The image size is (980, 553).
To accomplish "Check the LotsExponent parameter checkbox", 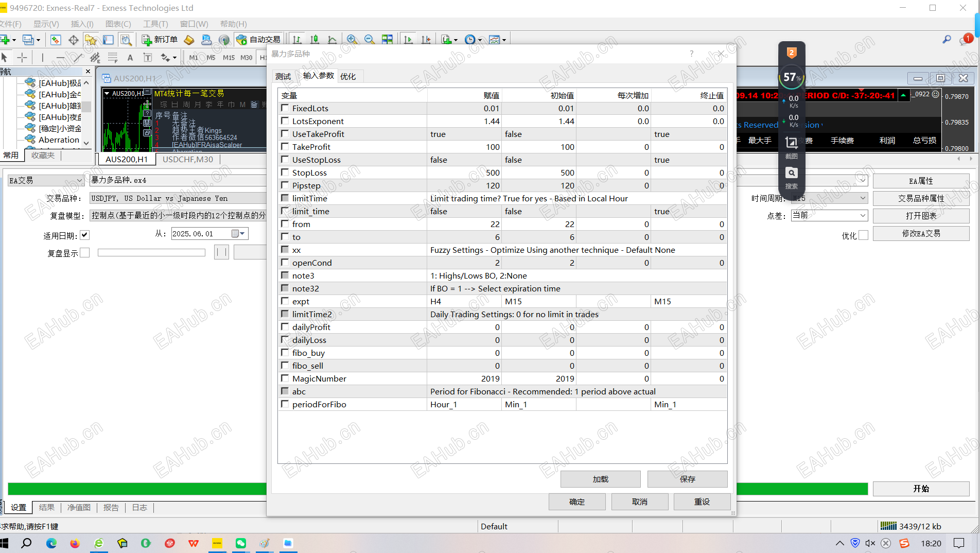I will click(285, 121).
